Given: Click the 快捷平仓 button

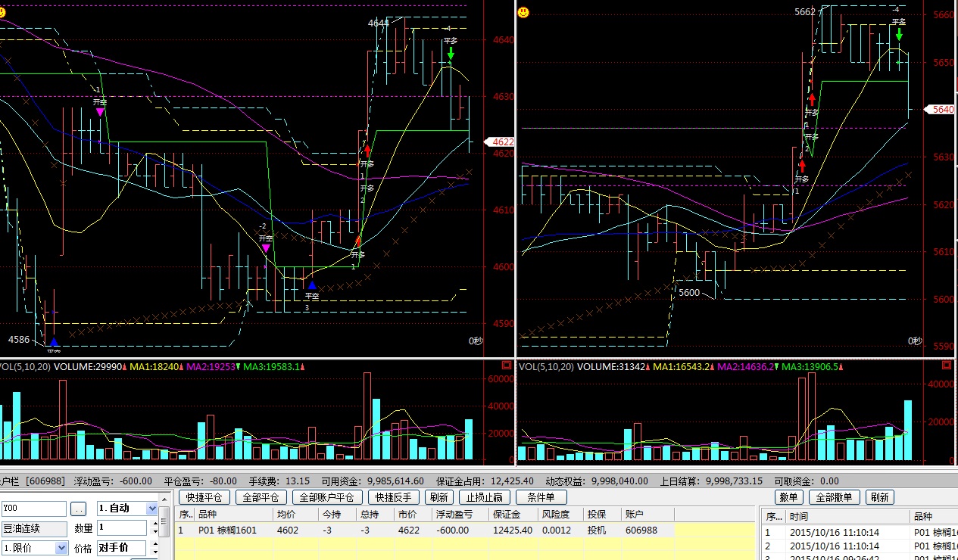Looking at the screenshot, I should (204, 497).
